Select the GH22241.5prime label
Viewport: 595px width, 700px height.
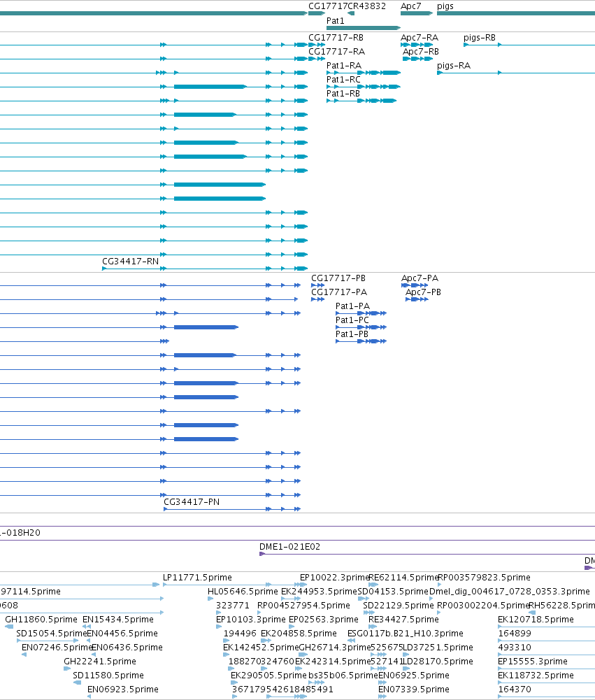[100, 662]
